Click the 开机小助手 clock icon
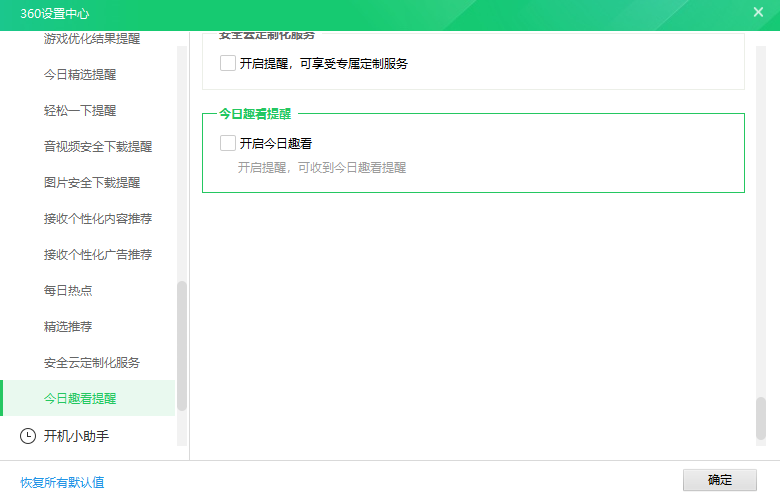This screenshot has height=500, width=780. tap(28, 436)
